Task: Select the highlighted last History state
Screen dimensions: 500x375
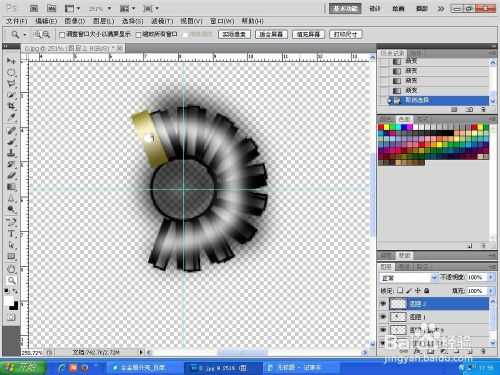Action: coord(438,100)
